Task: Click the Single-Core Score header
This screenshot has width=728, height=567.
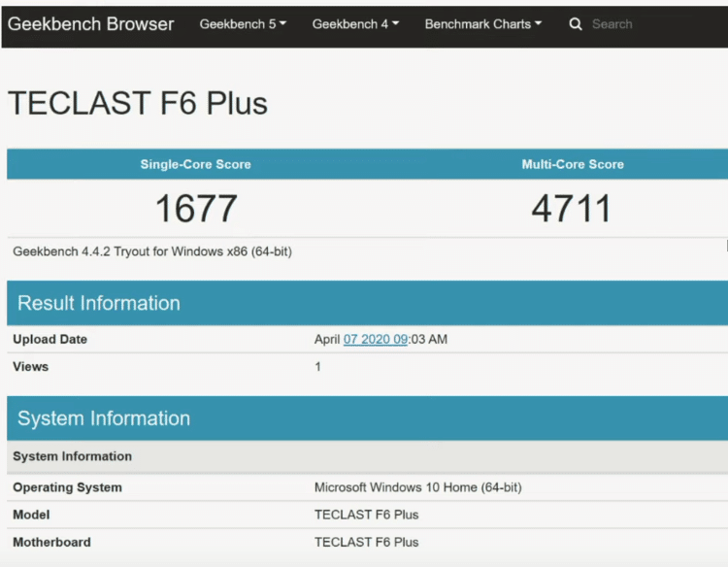Action: click(x=195, y=164)
